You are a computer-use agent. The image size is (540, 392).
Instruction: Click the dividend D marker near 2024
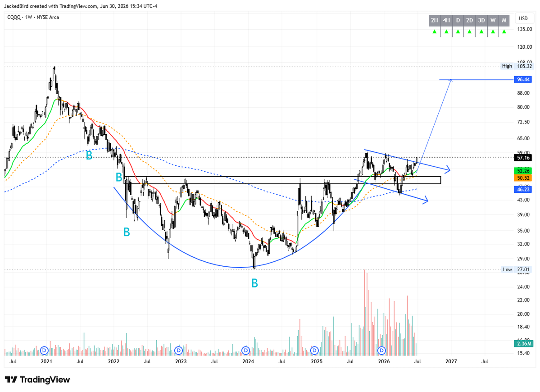[245, 351]
